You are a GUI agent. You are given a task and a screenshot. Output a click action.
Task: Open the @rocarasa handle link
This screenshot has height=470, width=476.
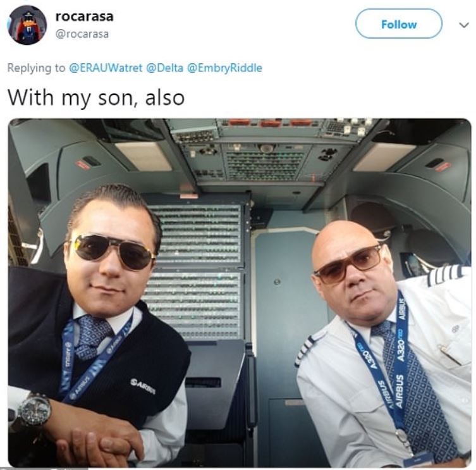click(82, 34)
